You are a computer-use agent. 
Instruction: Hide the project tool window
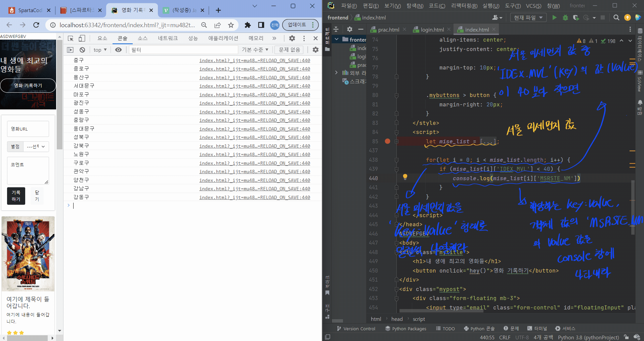361,29
